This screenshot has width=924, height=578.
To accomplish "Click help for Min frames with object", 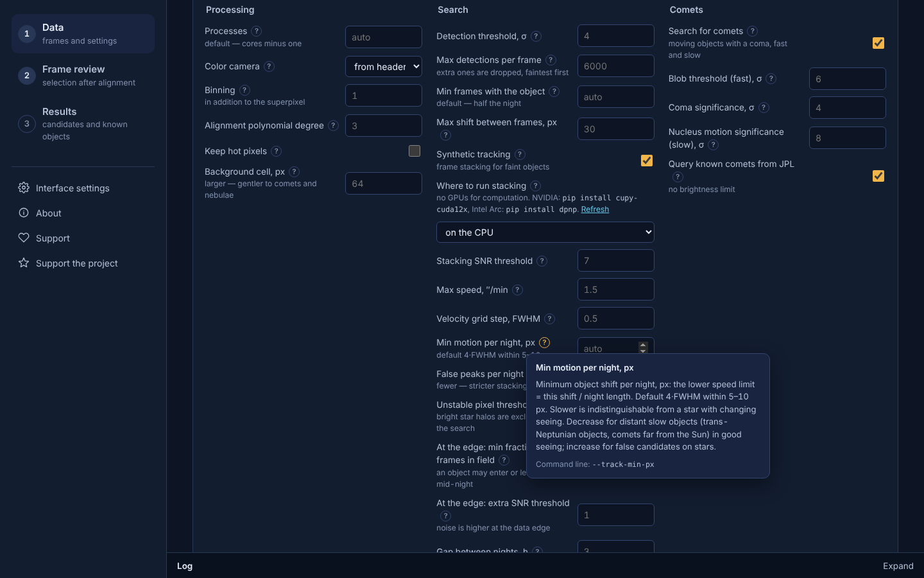I will tap(554, 91).
